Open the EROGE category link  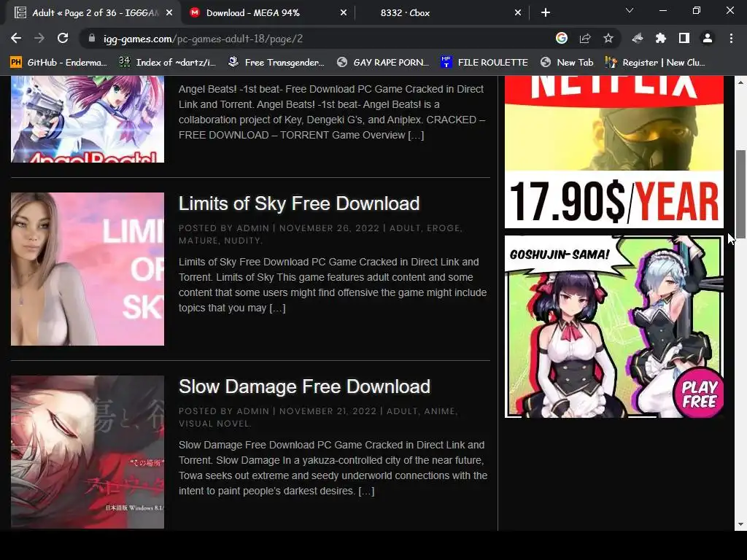[x=444, y=228]
